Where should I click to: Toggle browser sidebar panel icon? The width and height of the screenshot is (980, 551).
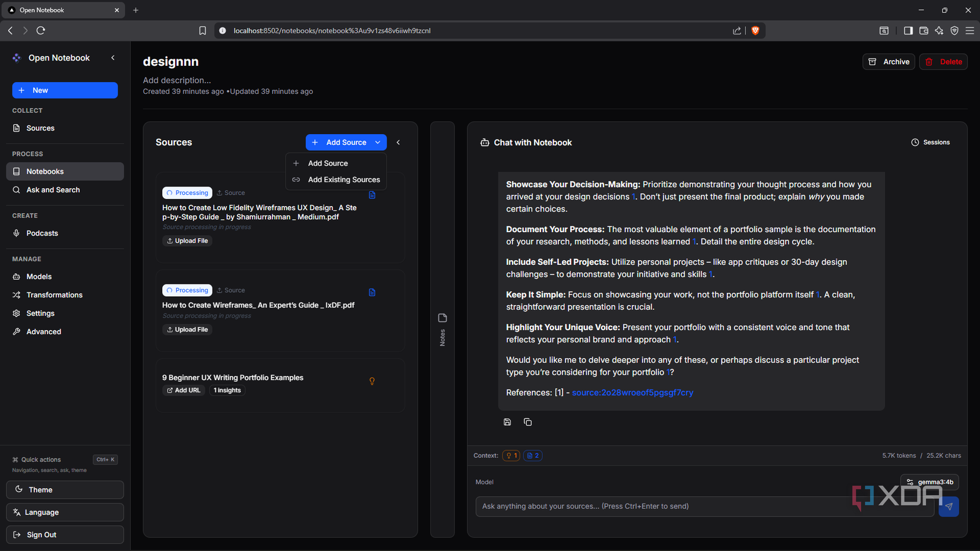[908, 31]
